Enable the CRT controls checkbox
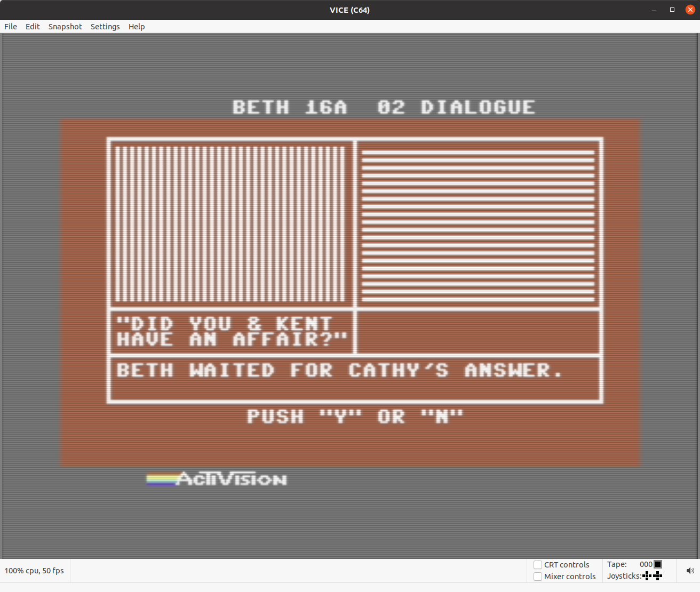This screenshot has width=700, height=592. coord(538,565)
